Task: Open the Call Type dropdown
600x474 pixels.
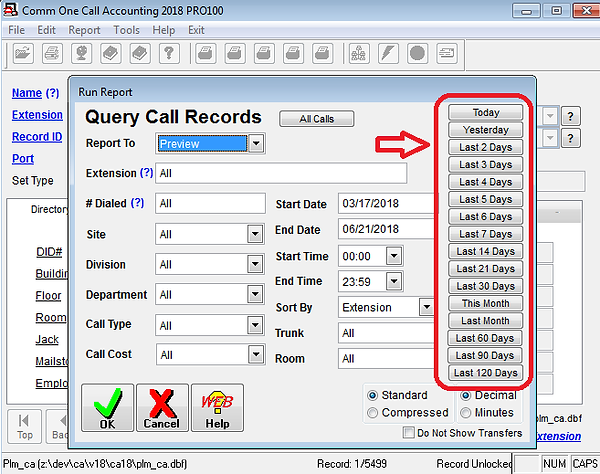Action: point(255,325)
